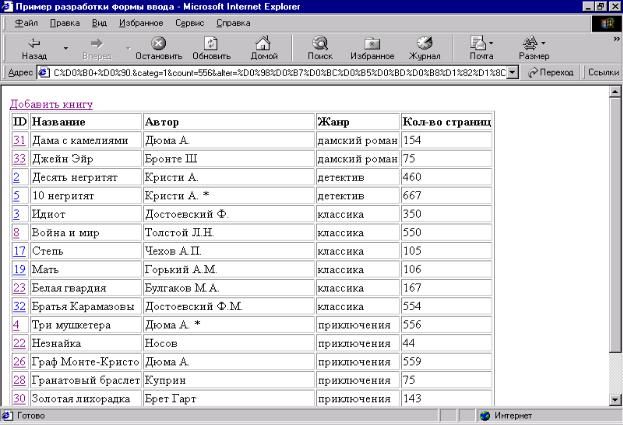Image resolution: width=623 pixels, height=425 pixels.
Task: Open the Поиск search pane
Action: 320,48
